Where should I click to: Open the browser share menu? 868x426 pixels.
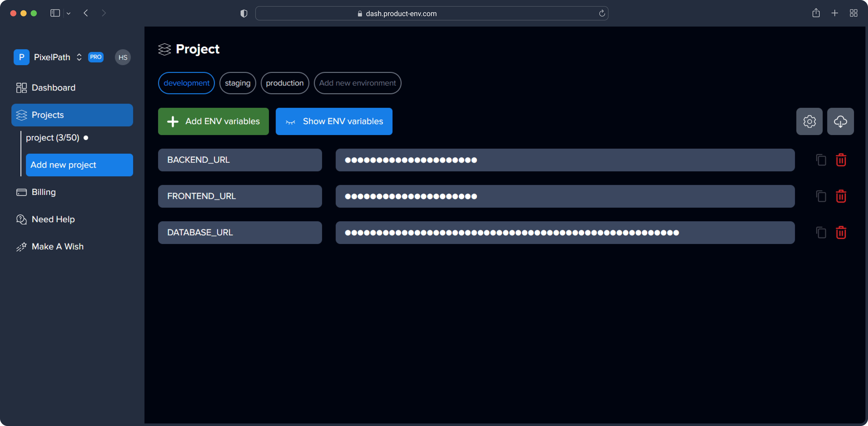[x=816, y=13]
